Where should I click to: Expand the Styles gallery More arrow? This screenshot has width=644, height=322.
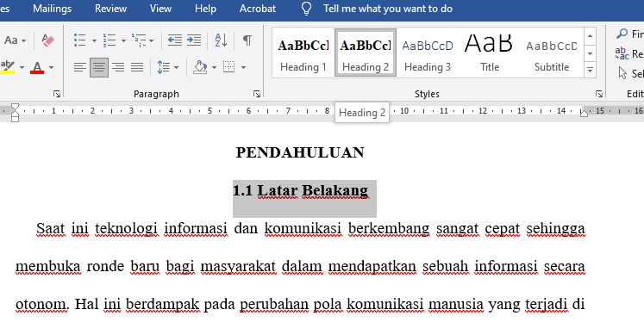(x=591, y=70)
